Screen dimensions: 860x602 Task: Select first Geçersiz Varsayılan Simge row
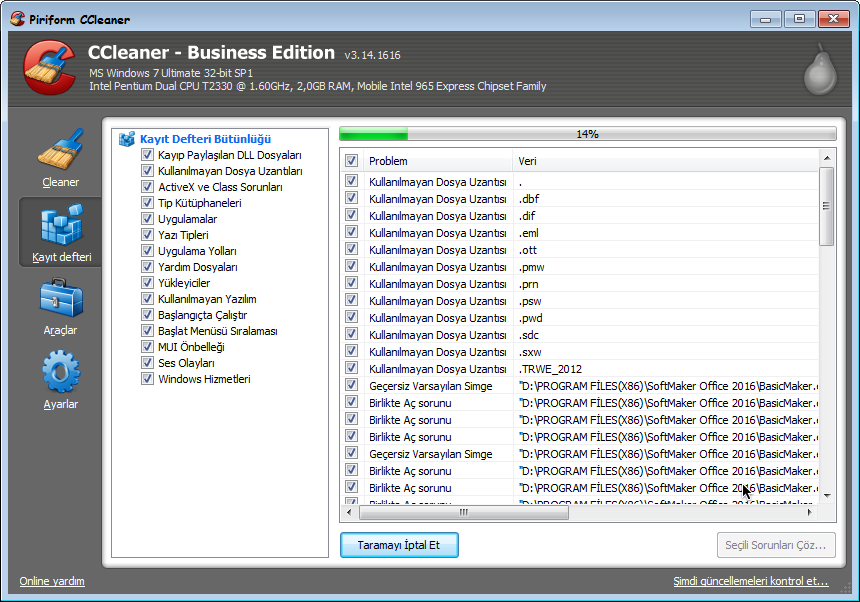click(x=581, y=386)
